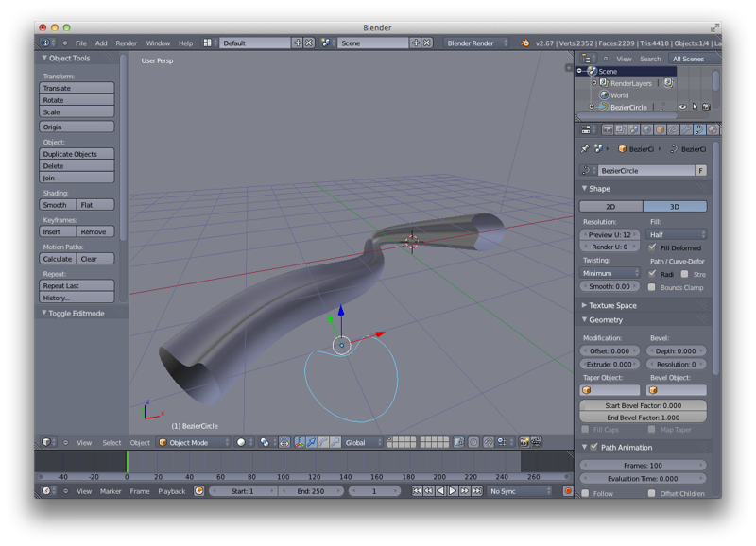Open the 3D view editor type selector
756x546 pixels.
click(x=48, y=442)
